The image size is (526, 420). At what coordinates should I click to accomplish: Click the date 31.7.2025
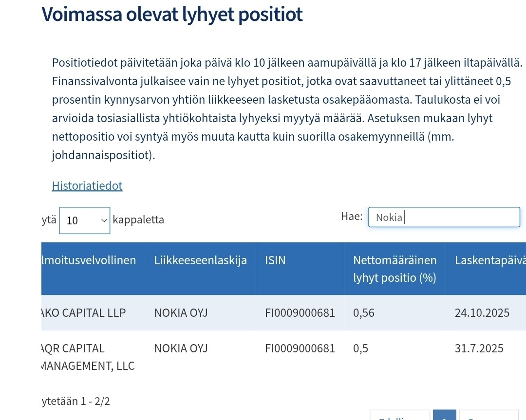(479, 348)
